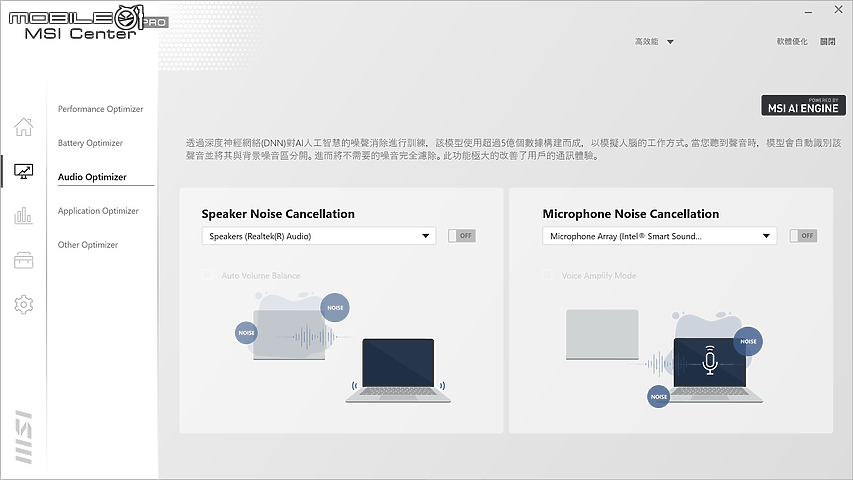
Task: Click the 關閉 button at top right
Action: 827,41
